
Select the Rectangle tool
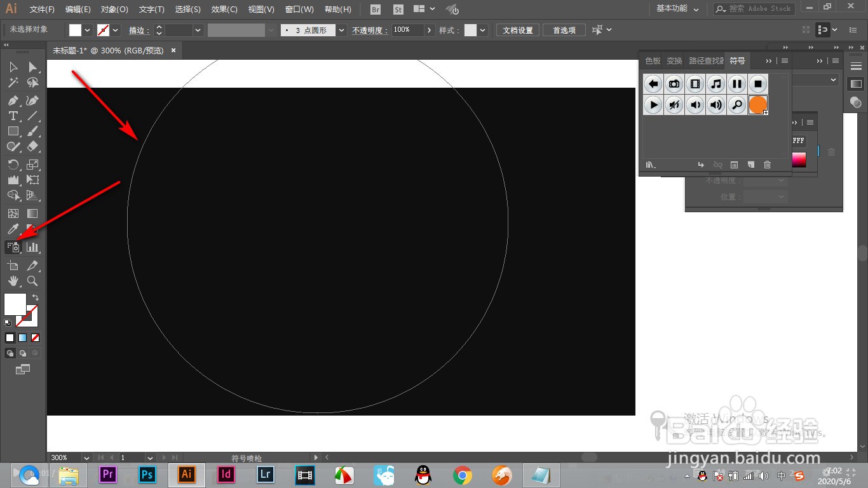[13, 131]
